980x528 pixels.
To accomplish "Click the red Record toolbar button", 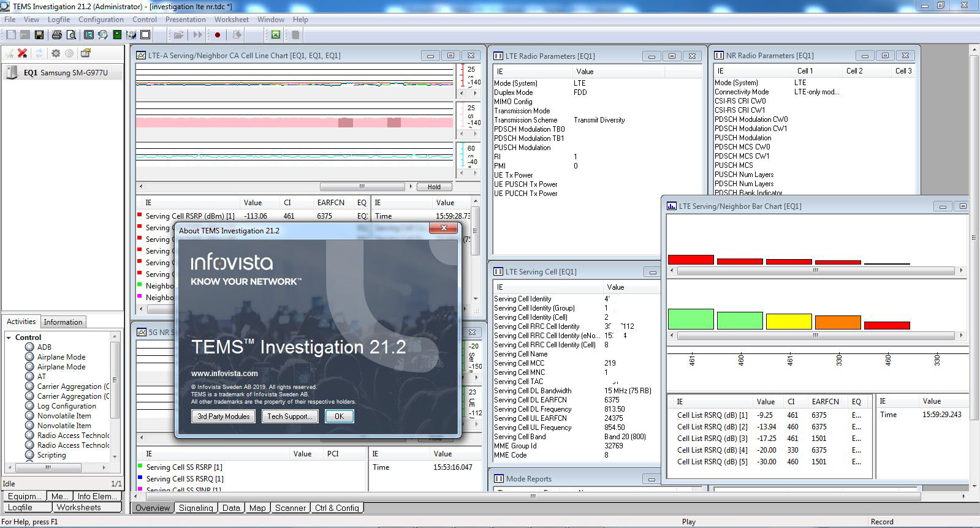I will 217,35.
